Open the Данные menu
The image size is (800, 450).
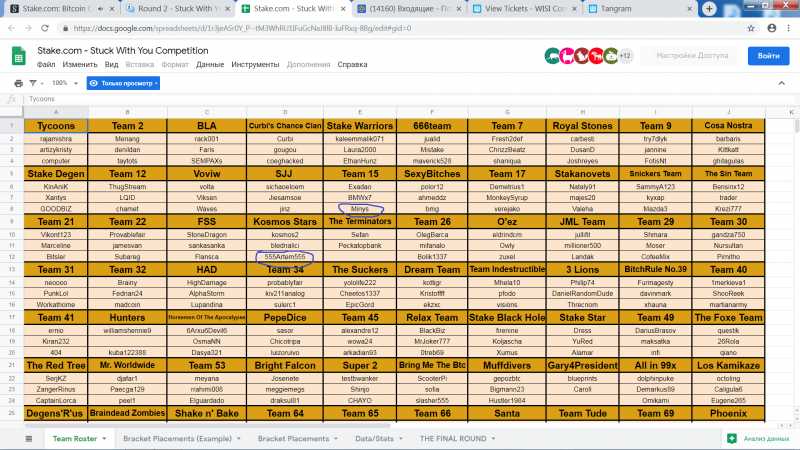210,65
